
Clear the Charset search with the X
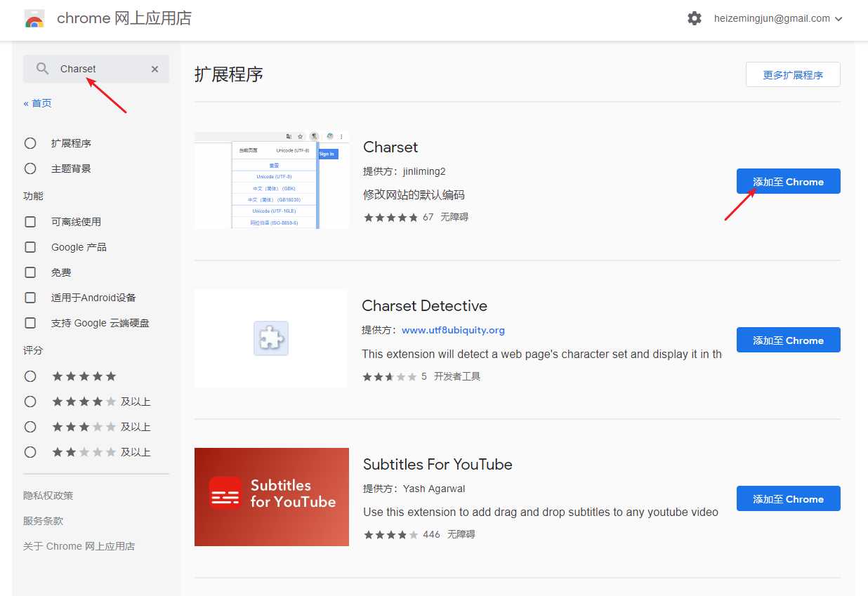click(x=154, y=69)
